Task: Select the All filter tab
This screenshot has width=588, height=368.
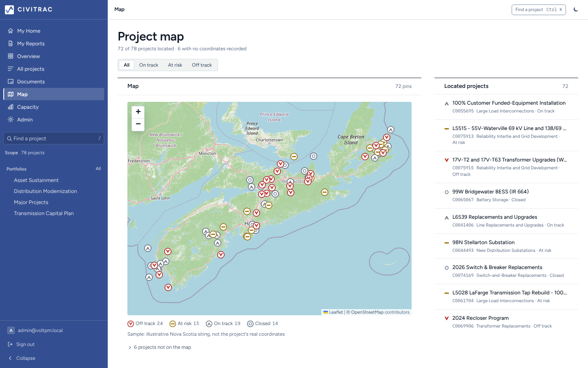Action: pyautogui.click(x=127, y=65)
